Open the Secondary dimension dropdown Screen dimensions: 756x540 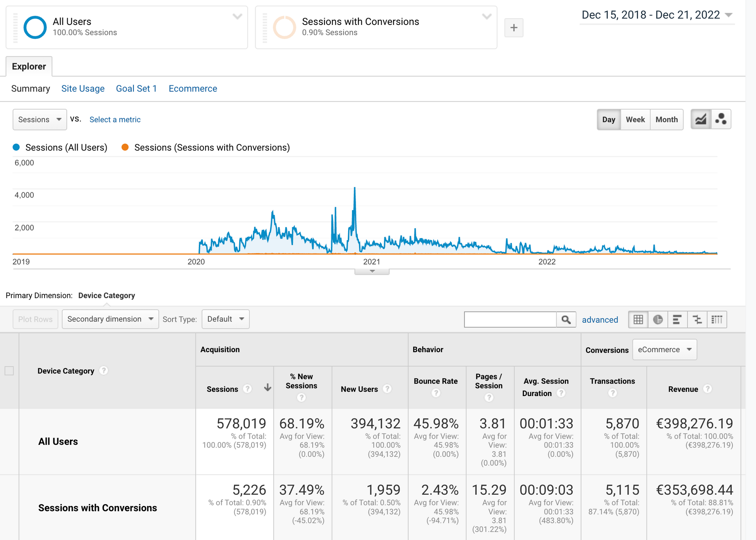110,319
